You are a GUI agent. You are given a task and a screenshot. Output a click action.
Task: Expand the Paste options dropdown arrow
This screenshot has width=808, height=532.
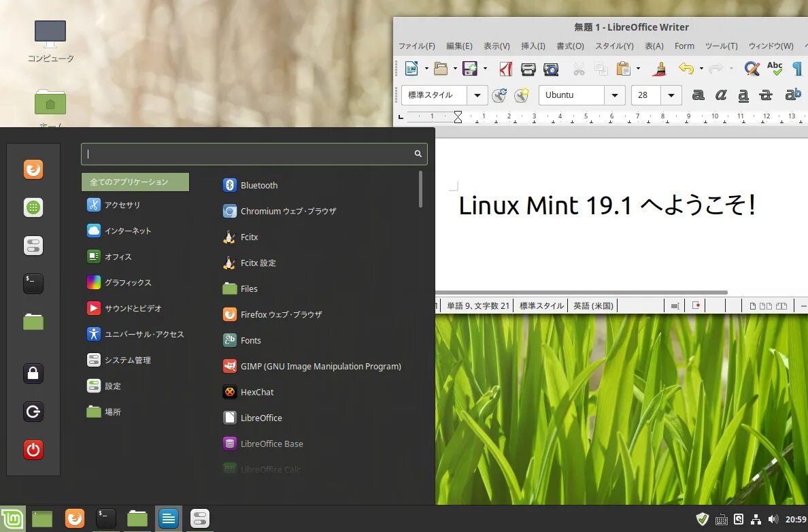click(638, 68)
